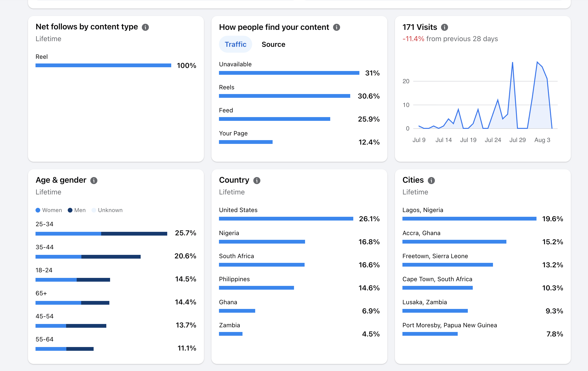Viewport: 588px width, 371px height.
Task: Open info icon next to How people find your content
Action: point(337,27)
